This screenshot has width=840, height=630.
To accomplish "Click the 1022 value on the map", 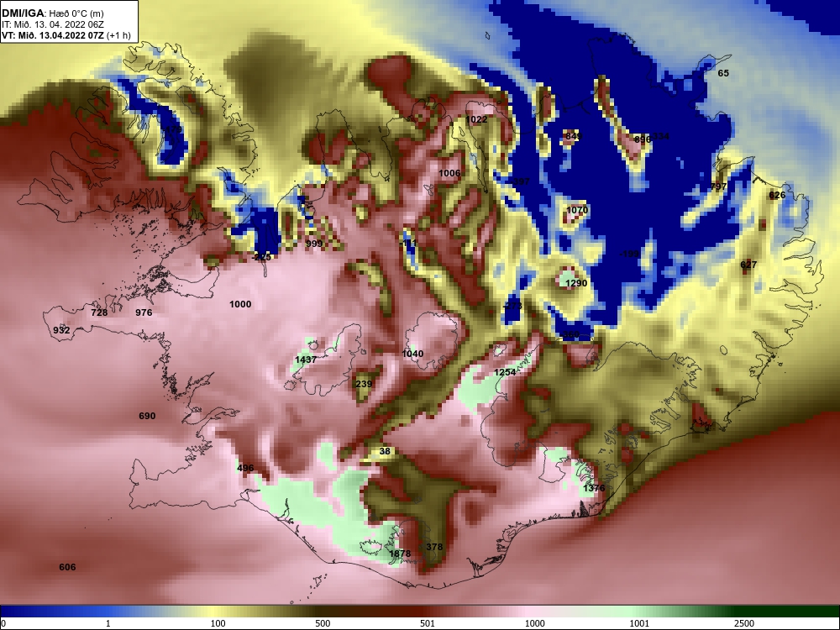I will click(476, 119).
